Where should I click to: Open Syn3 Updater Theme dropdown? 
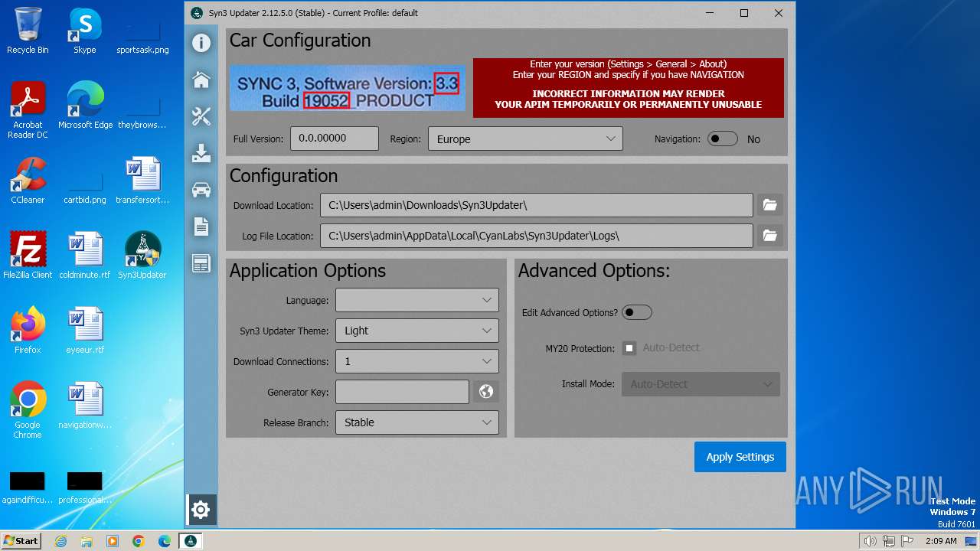click(x=417, y=331)
